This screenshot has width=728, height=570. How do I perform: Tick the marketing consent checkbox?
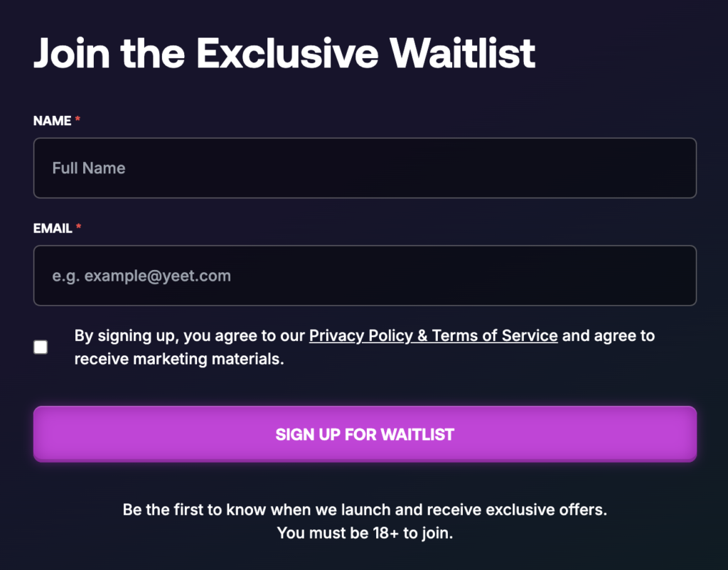pos(41,347)
